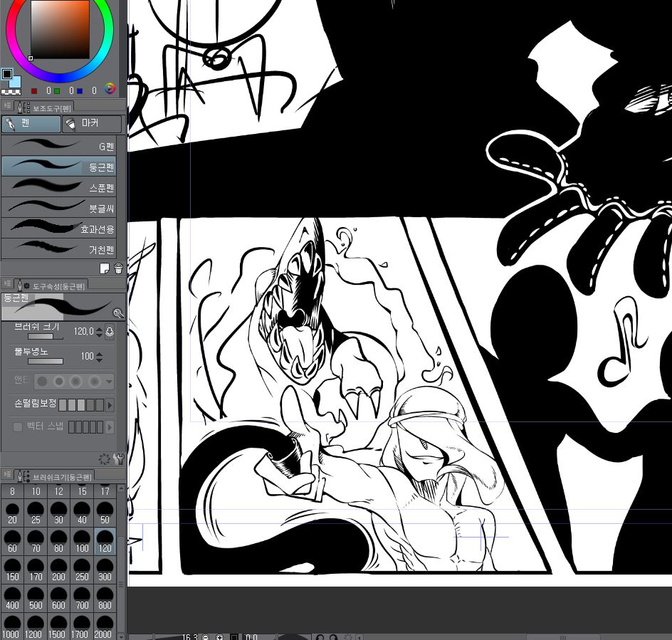Set 손떨림보정 to the fifth level cell
This screenshot has height=640, width=672.
[x=100, y=405]
